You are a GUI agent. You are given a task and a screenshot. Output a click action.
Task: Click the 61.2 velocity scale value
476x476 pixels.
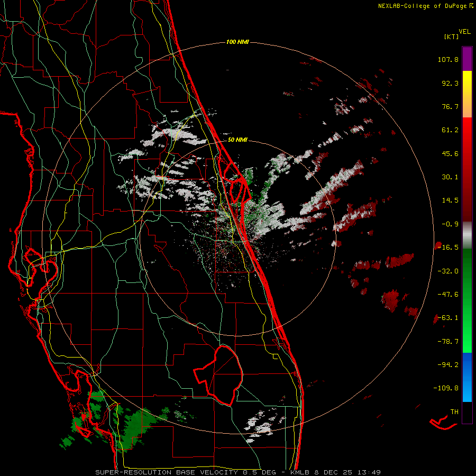450,130
